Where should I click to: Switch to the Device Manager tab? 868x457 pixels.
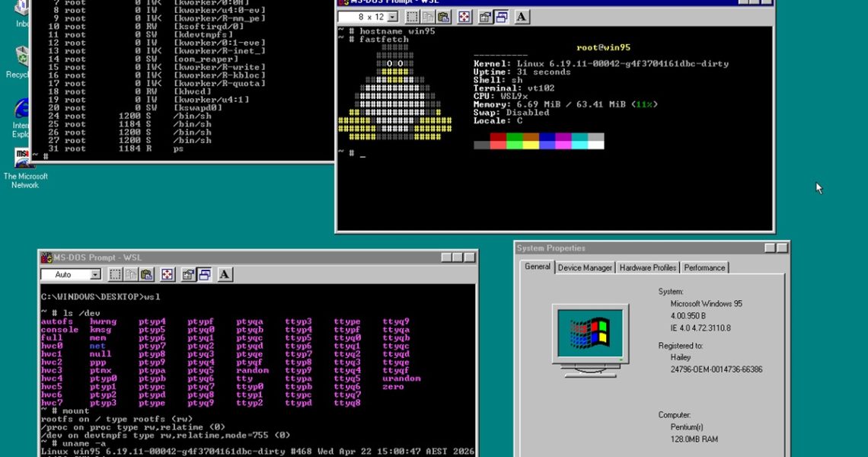pos(585,267)
